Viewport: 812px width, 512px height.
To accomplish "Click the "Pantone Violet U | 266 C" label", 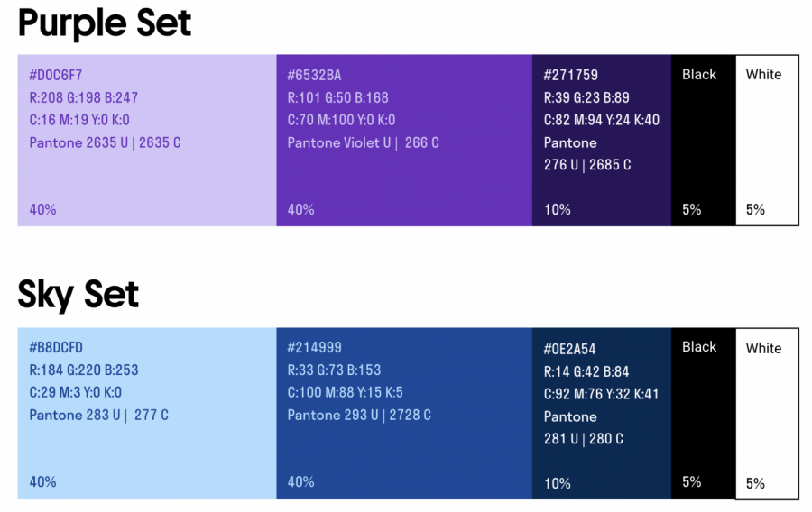I will click(x=363, y=142).
